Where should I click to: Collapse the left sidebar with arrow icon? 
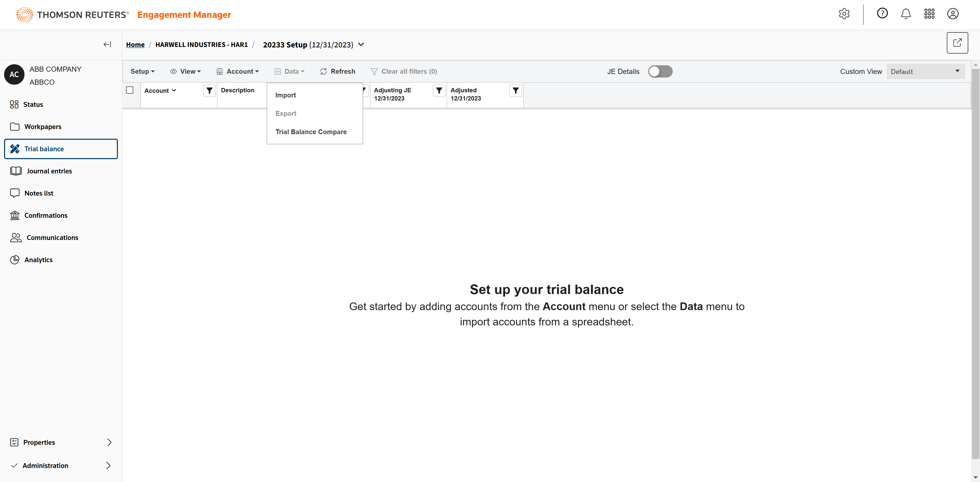coord(107,44)
